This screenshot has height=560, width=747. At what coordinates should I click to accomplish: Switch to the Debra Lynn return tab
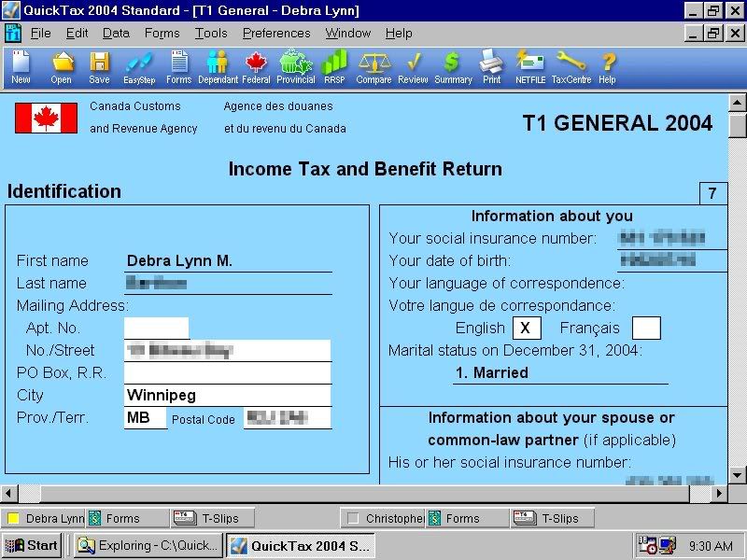pyautogui.click(x=45, y=518)
